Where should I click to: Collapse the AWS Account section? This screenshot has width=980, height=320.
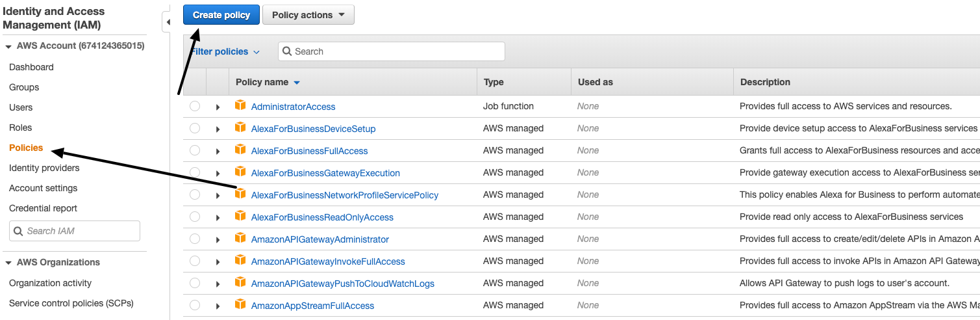(x=9, y=46)
